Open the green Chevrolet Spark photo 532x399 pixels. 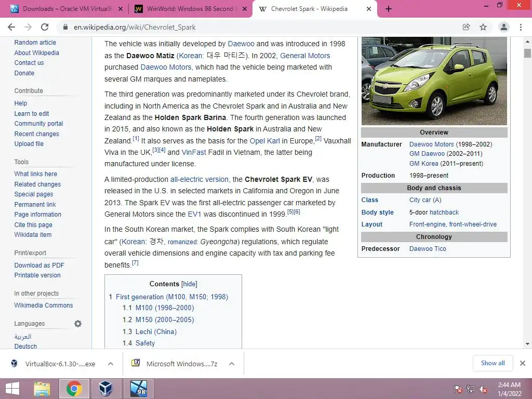[x=434, y=81]
